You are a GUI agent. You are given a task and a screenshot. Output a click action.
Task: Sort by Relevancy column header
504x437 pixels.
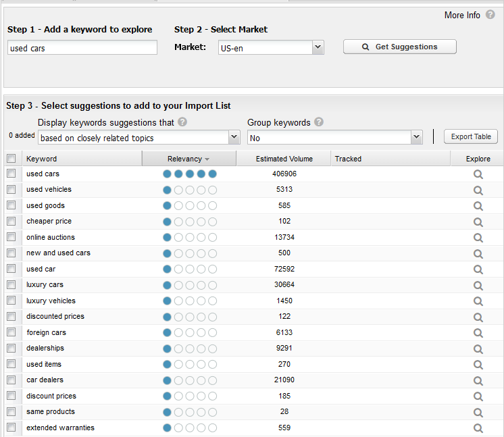click(x=189, y=159)
